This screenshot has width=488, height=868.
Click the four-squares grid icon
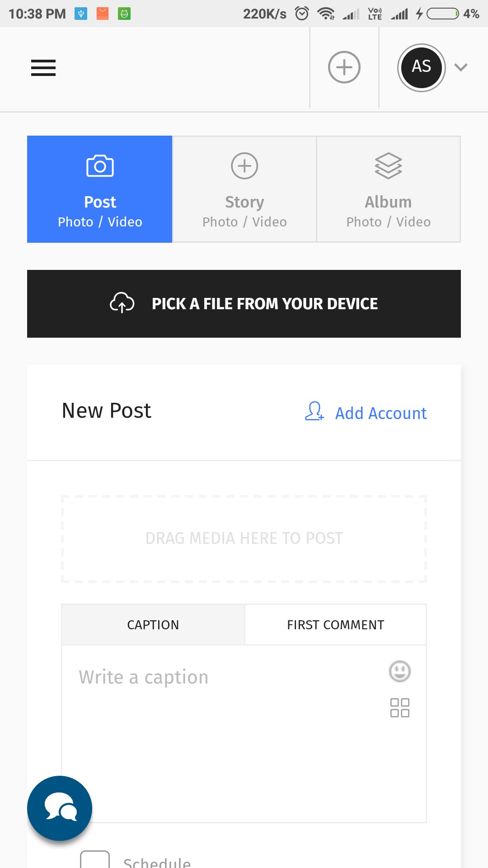click(x=399, y=708)
